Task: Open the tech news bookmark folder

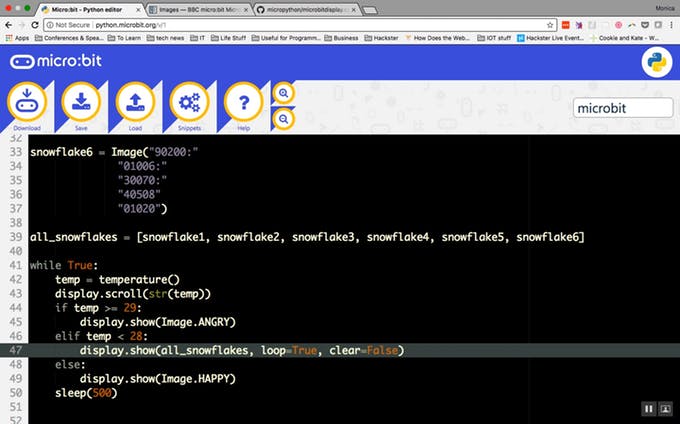Action: (165, 38)
